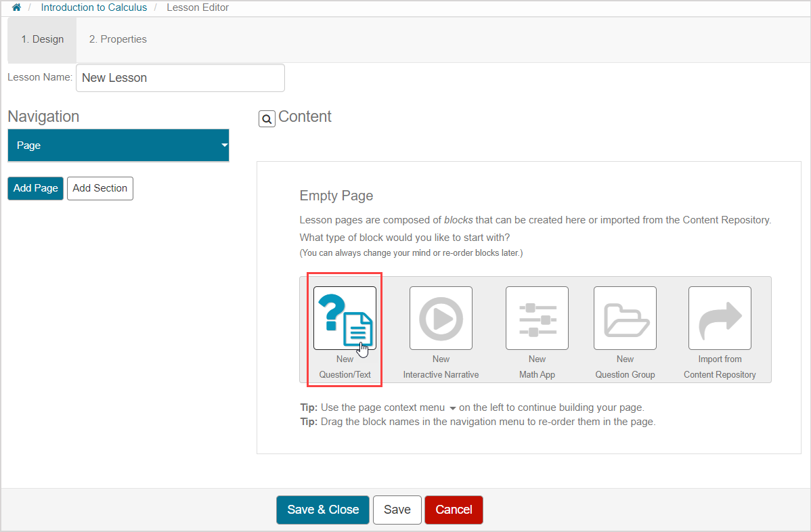Open the Introduction to Calculus breadcrumb link

click(93, 7)
